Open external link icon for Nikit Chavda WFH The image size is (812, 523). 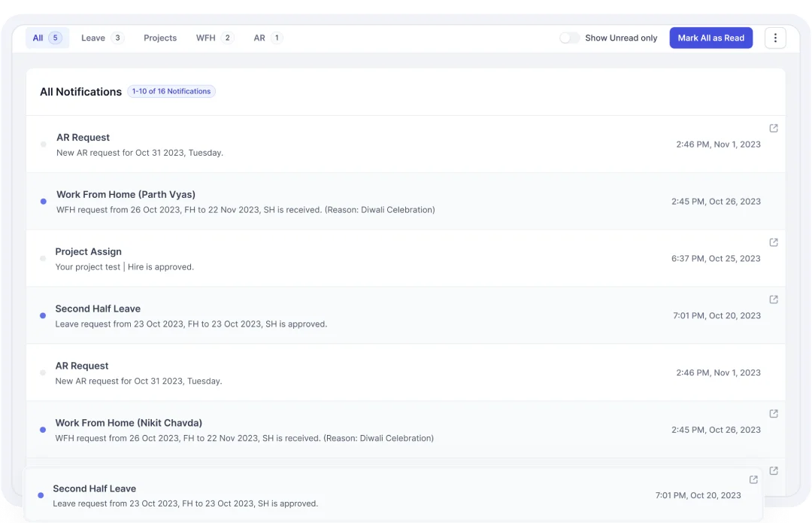(x=774, y=414)
